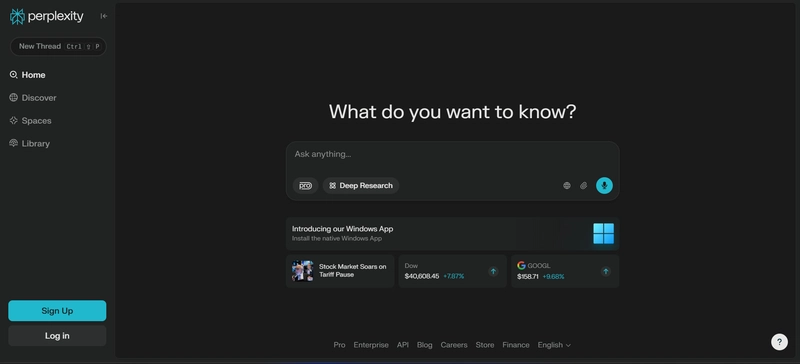Toggle Deep Research mode
The height and width of the screenshot is (364, 800).
click(361, 186)
